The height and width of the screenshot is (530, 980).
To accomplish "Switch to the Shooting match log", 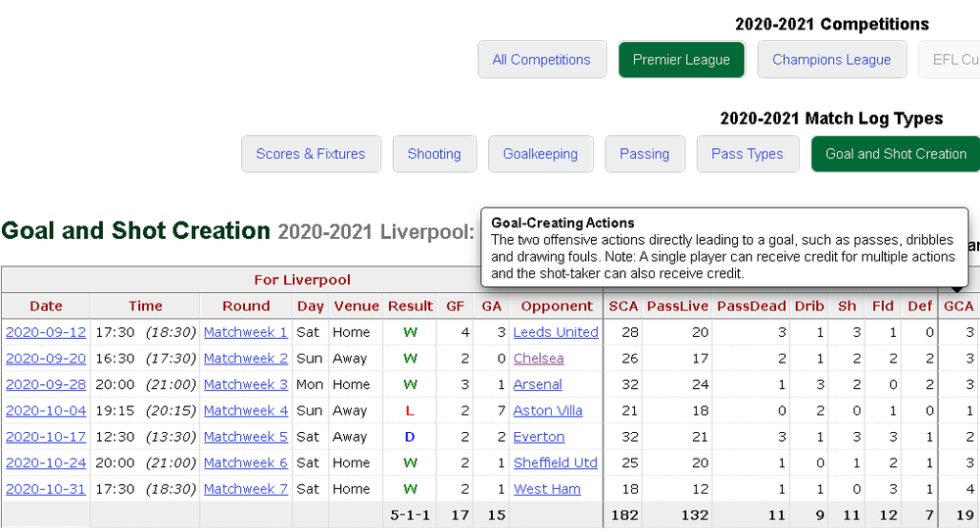I will coord(434,154).
